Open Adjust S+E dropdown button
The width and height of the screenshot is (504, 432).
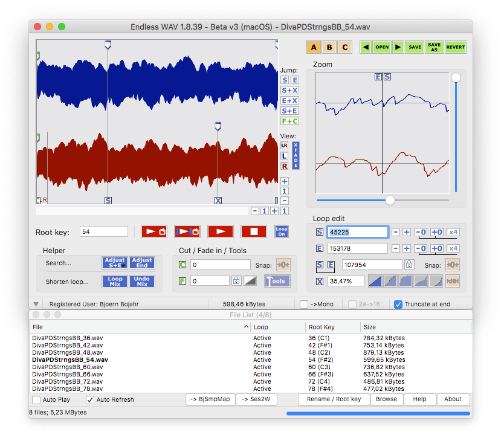[115, 263]
